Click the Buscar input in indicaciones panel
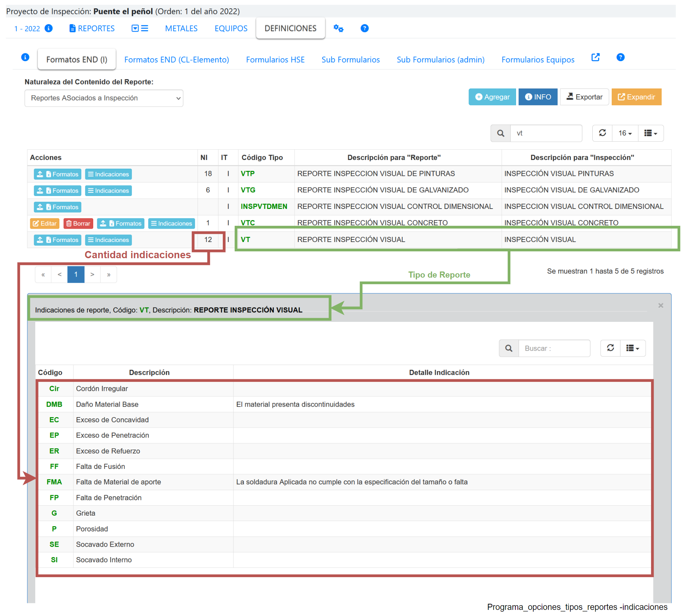 (554, 348)
